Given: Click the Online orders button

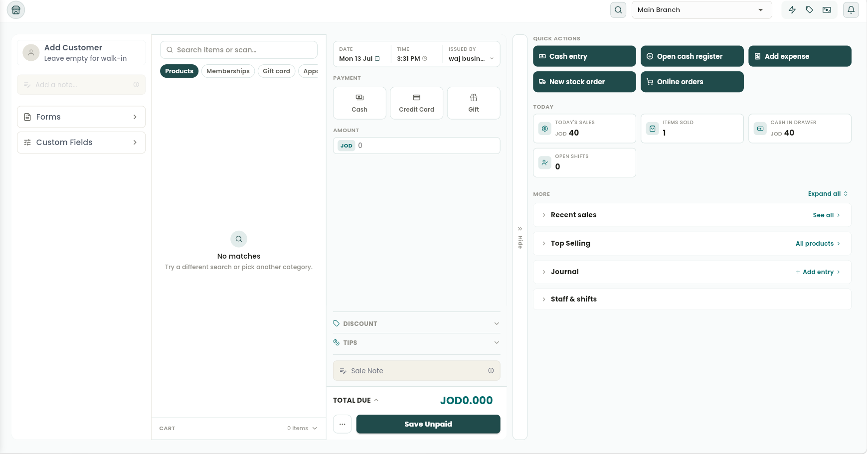Looking at the screenshot, I should click(x=692, y=82).
